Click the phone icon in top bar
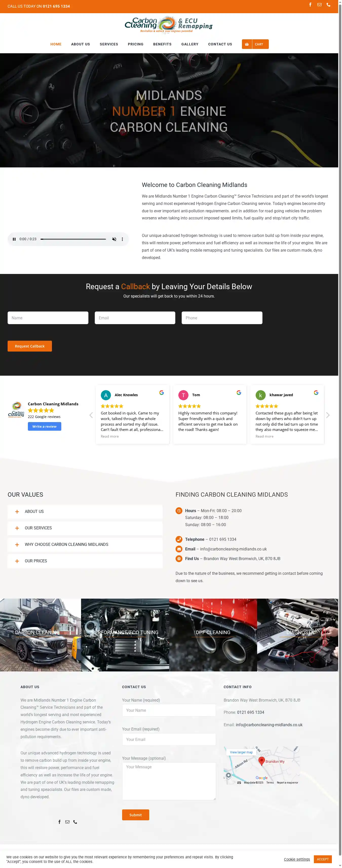This screenshot has width=342, height=868. (x=328, y=5)
